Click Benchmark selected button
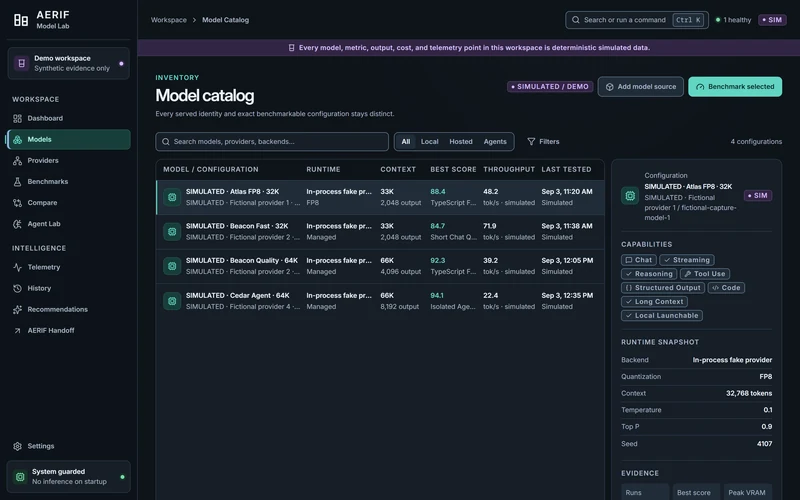Viewport: 800px width, 500px height. point(735,87)
